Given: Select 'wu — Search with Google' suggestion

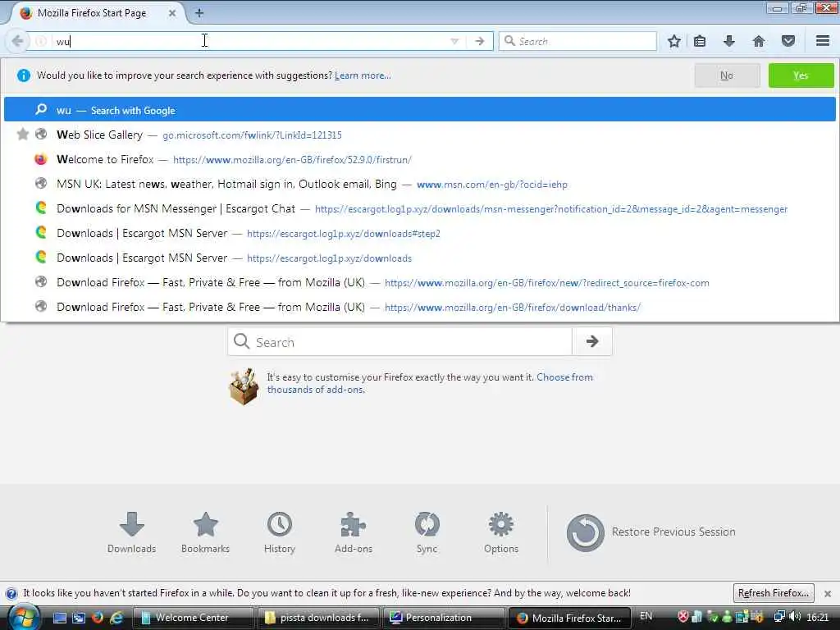Looking at the screenshot, I should [x=420, y=110].
